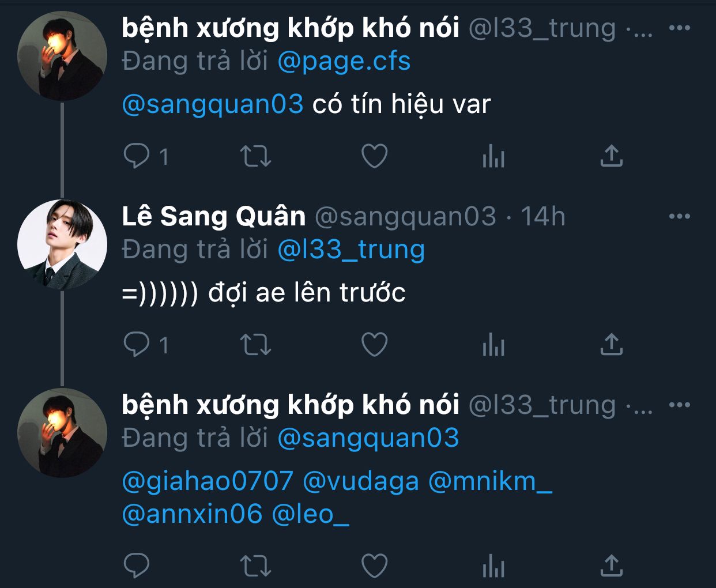The width and height of the screenshot is (716, 588).
Task: Open the @page.cfs profile link
Action: (344, 62)
